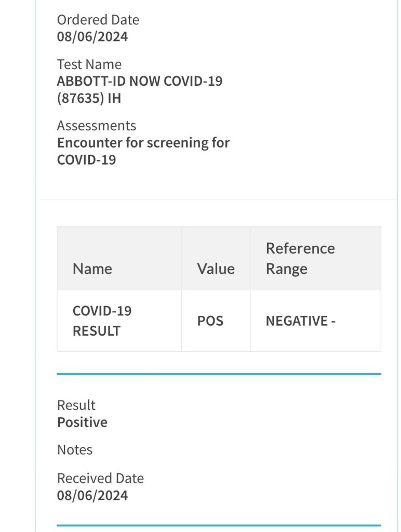Select the received date 08/06/2024

[92, 495]
